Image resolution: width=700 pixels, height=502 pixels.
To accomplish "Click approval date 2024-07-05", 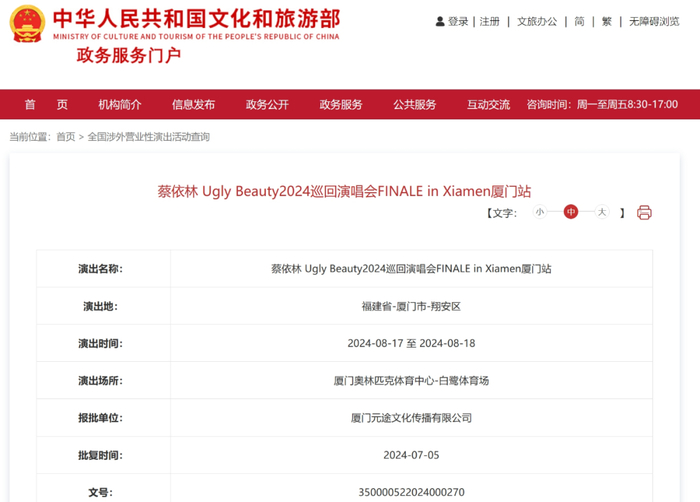I will pyautogui.click(x=411, y=455).
